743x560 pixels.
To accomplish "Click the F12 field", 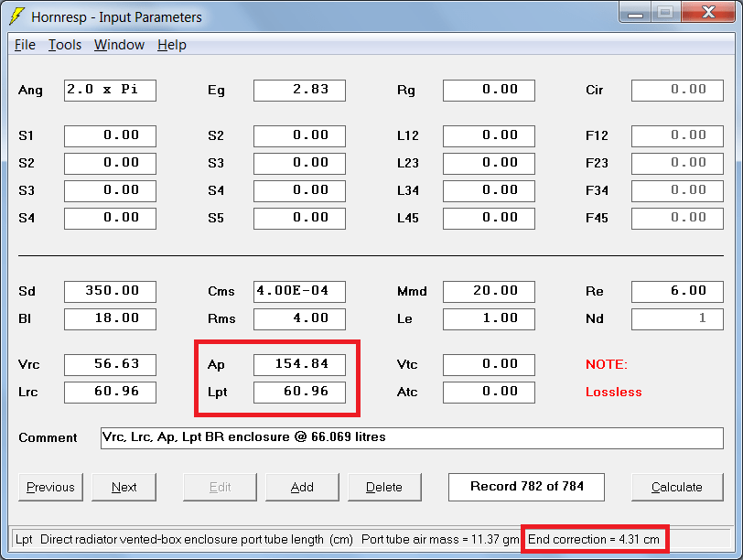I will click(x=678, y=136).
